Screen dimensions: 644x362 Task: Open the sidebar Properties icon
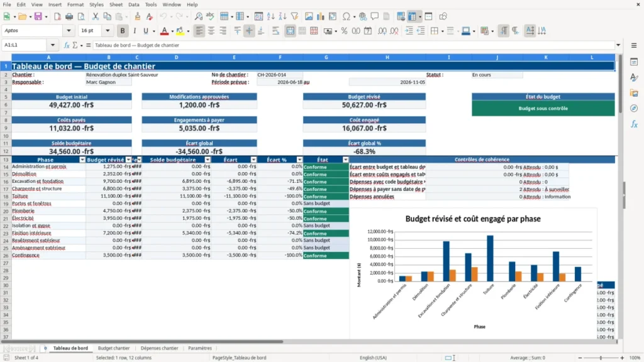(634, 62)
